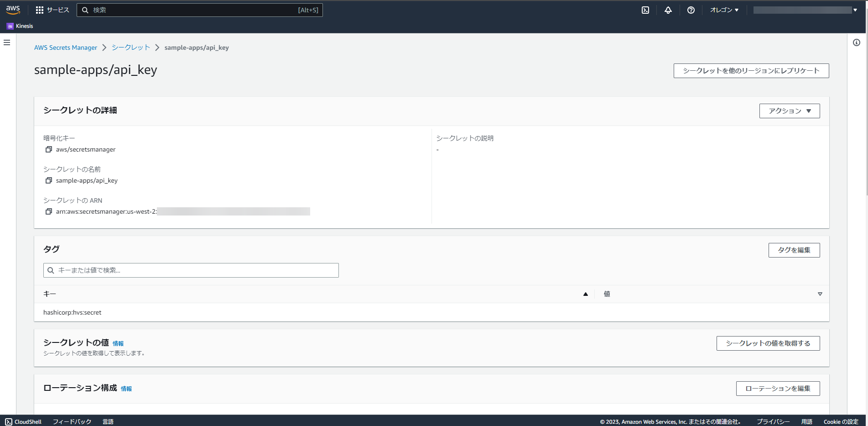
Task: Click the シークレットを他のリージョンにレプリケート button
Action: coord(751,71)
